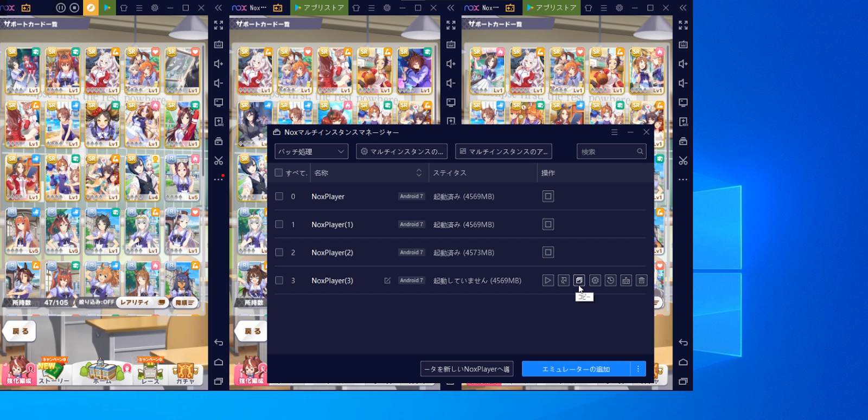This screenshot has height=420, width=868.
Task: Tick the checkbox for NoxPlayer(3)
Action: (x=279, y=281)
